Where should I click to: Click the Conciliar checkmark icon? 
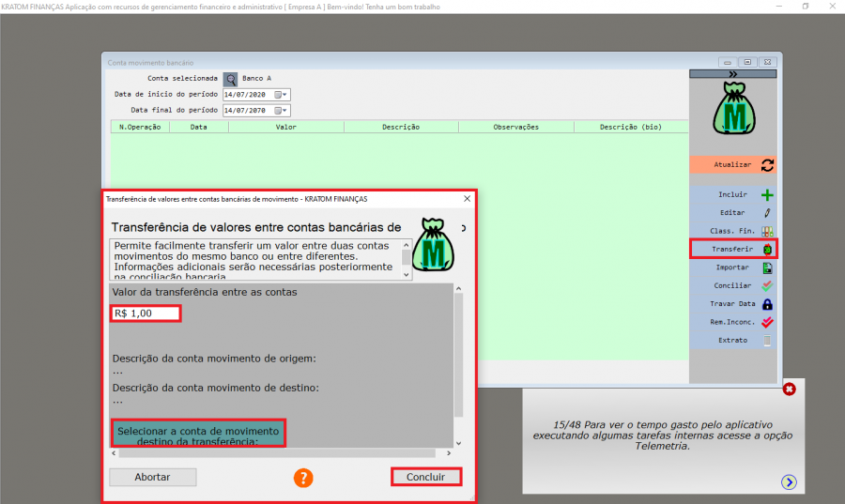point(767,285)
